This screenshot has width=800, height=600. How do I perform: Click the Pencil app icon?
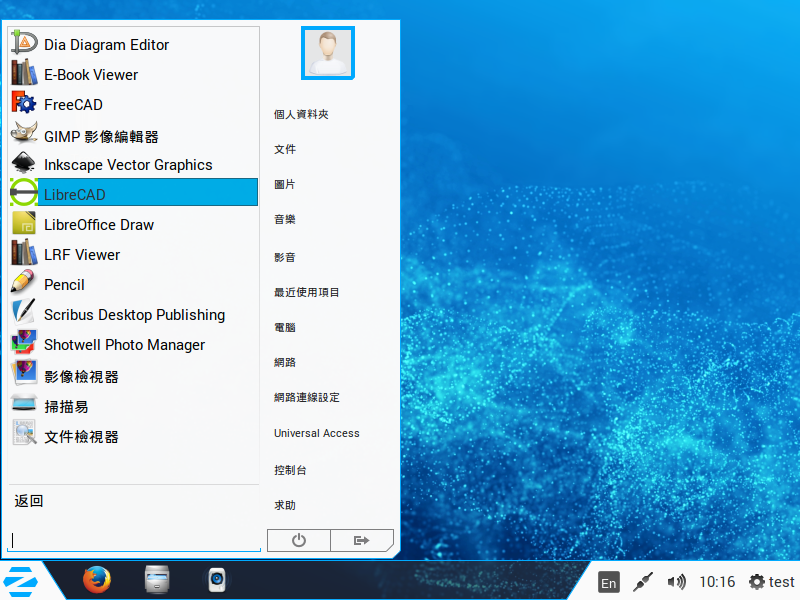24,283
